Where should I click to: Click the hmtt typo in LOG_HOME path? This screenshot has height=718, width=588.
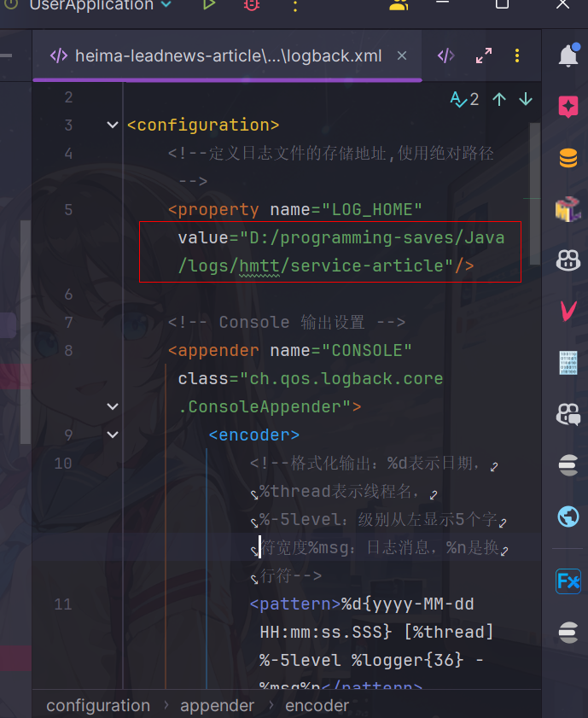(x=259, y=266)
